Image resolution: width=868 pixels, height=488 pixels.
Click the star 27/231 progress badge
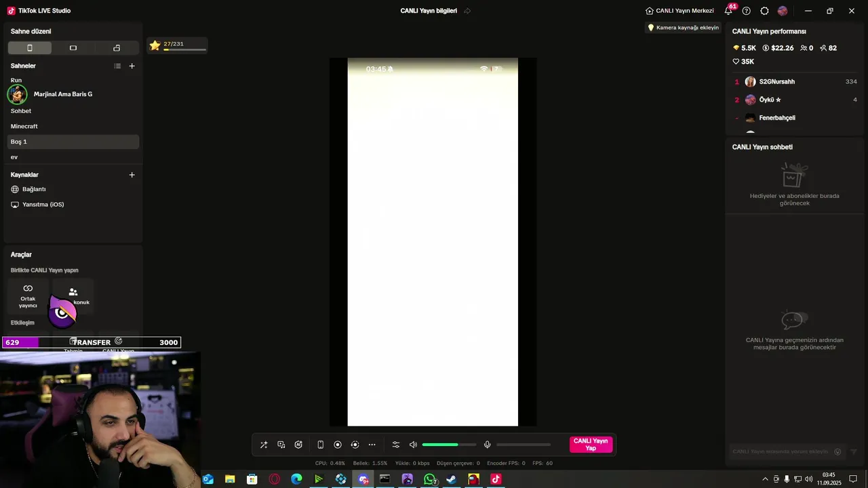[x=177, y=45]
